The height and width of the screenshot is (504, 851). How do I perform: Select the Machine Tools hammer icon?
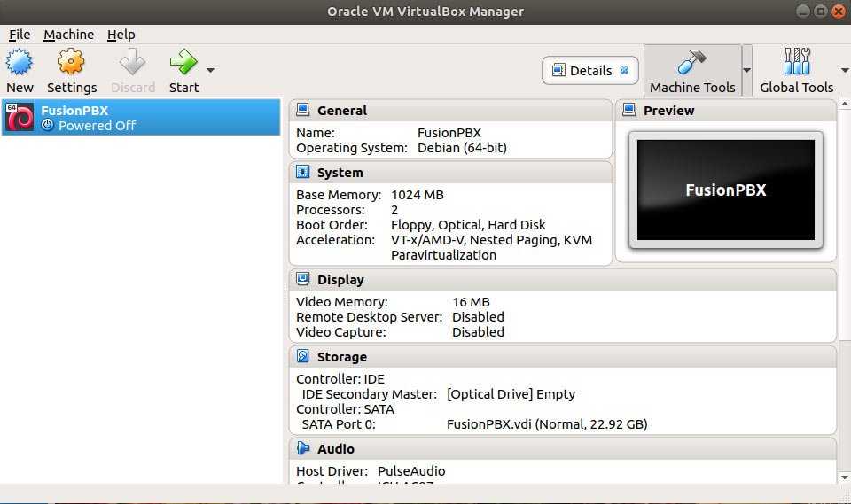point(692,62)
